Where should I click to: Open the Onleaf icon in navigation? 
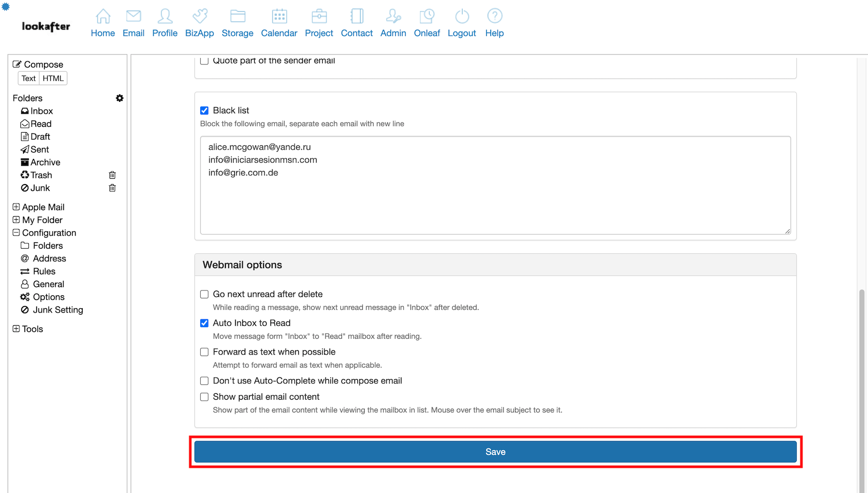427,16
